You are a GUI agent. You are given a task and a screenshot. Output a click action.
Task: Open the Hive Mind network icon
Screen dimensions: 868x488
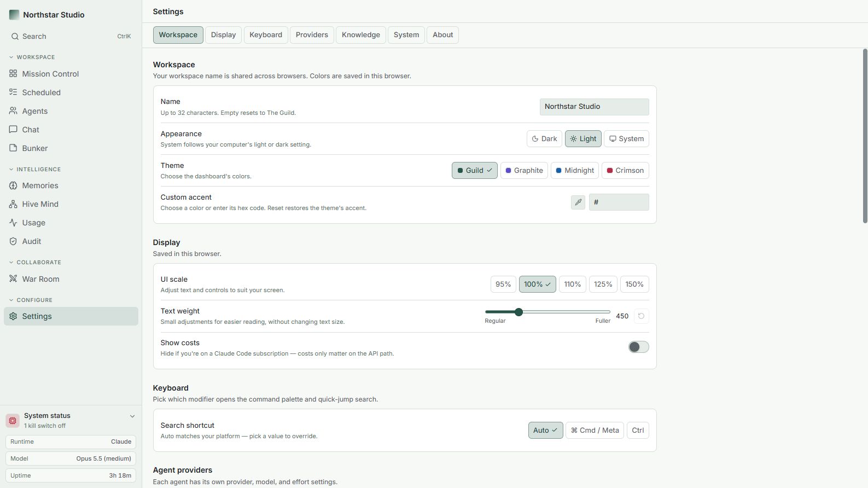tap(13, 204)
